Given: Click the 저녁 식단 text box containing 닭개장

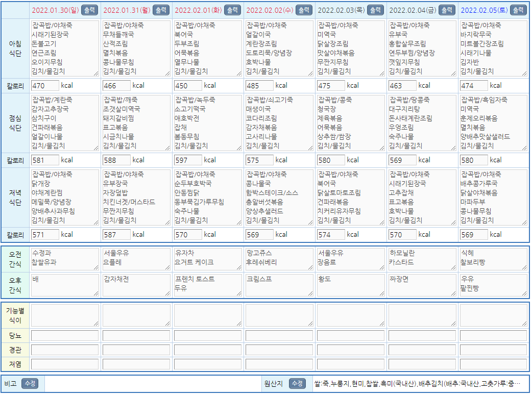Looking at the screenshot, I should point(65,197).
